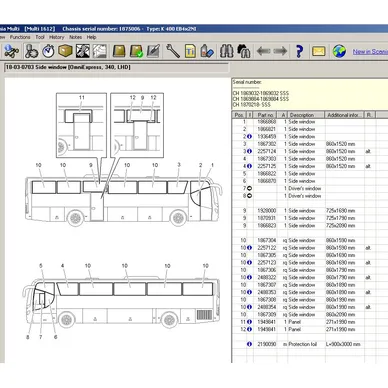Screen dimensions: 388x388
Task: Select the CH 1870218- SSS serial line
Action: pos(251,105)
